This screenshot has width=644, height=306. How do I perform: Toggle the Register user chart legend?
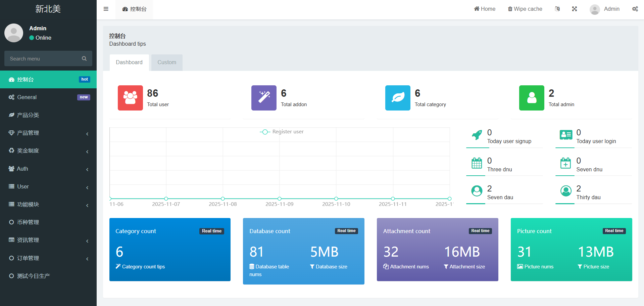pos(282,132)
